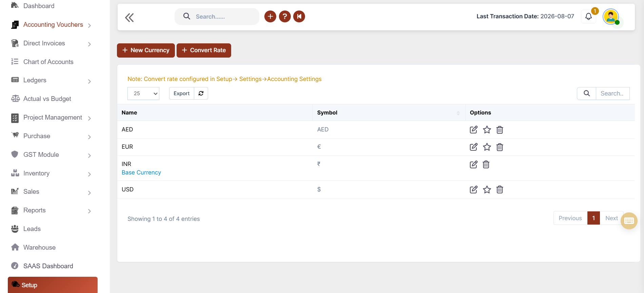This screenshot has height=293, width=644.
Task: Edit the INR currency
Action: point(474,165)
